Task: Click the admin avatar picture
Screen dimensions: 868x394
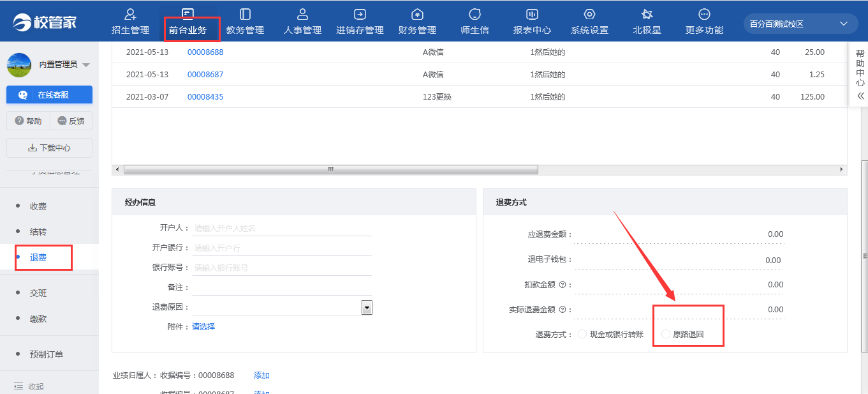Action: coord(19,64)
